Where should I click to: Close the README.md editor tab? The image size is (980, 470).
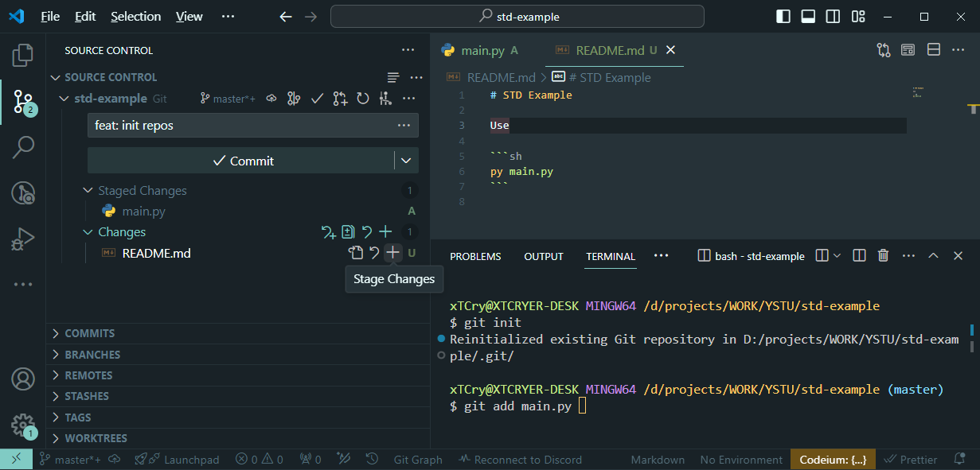tap(670, 50)
